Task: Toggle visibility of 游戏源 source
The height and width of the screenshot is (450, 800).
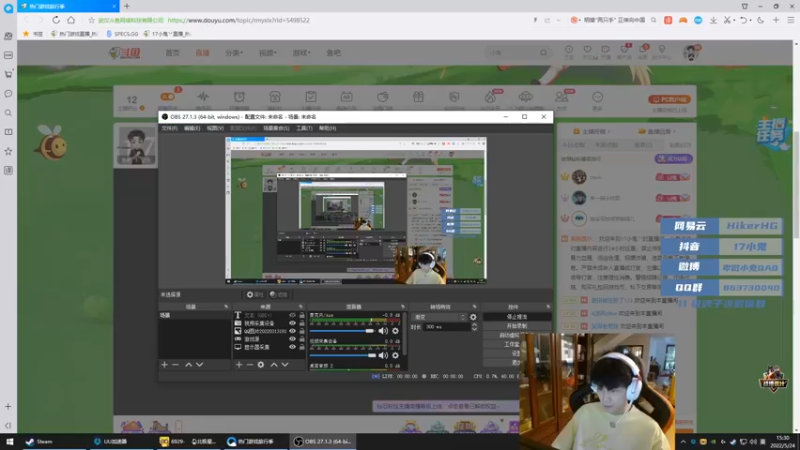Action: 292,339
